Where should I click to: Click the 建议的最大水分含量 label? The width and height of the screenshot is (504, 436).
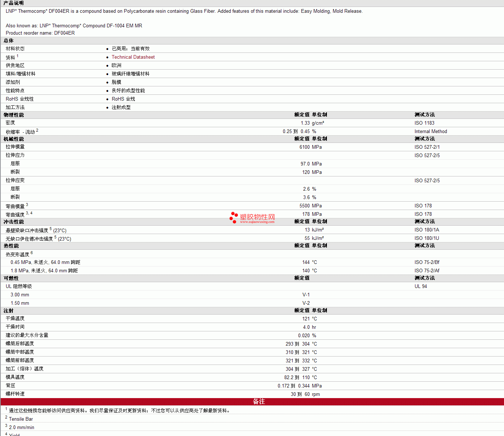click(x=27, y=335)
